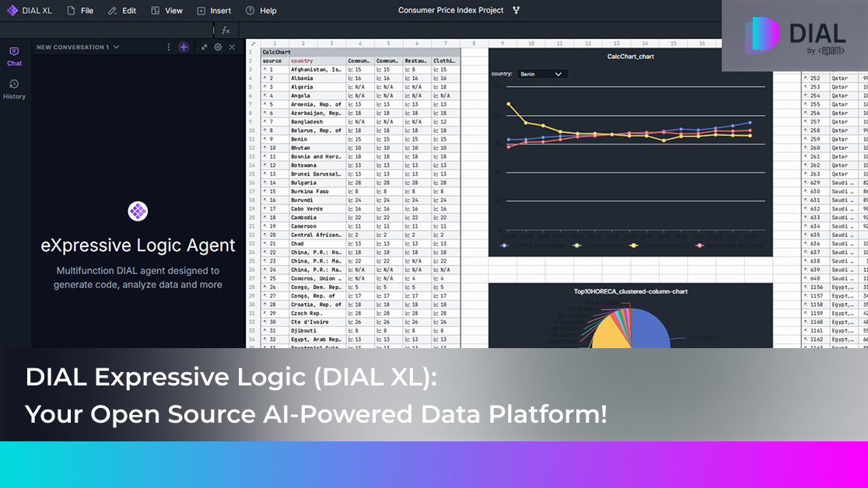Open chat settings gear icon
Viewport: 868px width, 488px height.
218,47
